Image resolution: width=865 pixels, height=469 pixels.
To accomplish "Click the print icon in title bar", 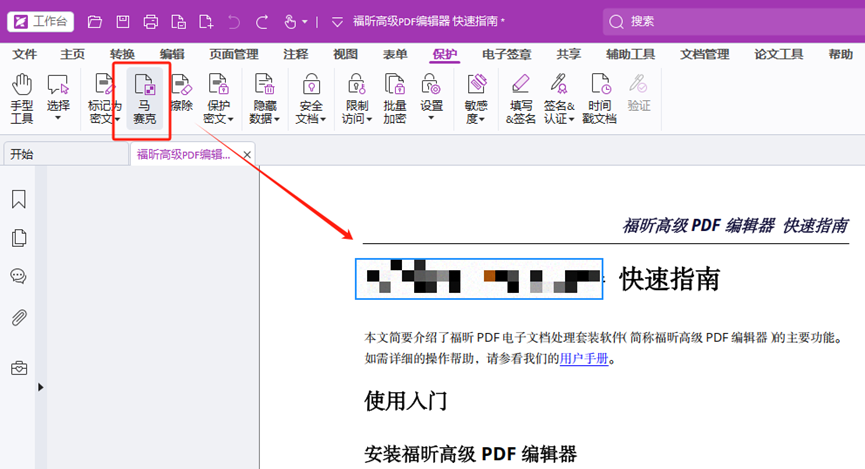I will (150, 21).
